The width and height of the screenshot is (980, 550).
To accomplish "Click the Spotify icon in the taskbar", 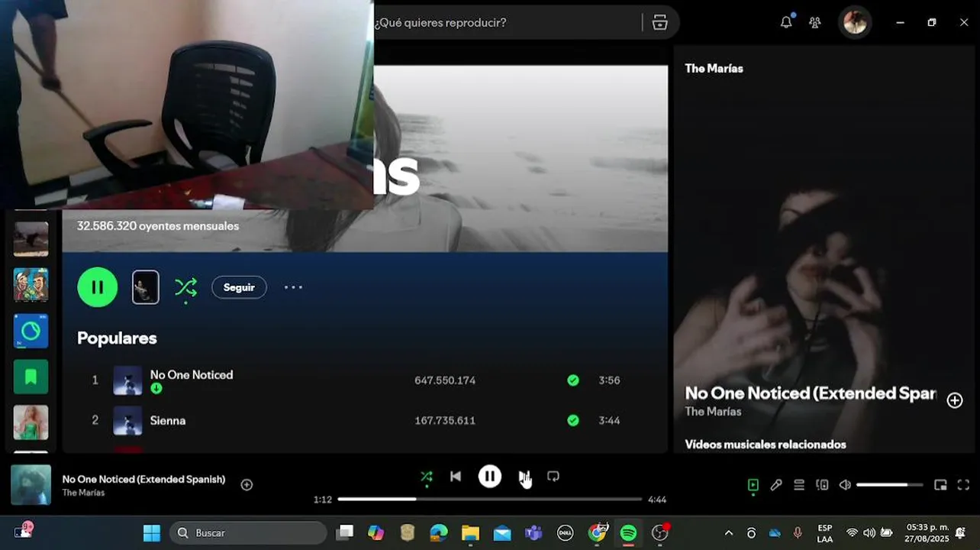I will 628,532.
